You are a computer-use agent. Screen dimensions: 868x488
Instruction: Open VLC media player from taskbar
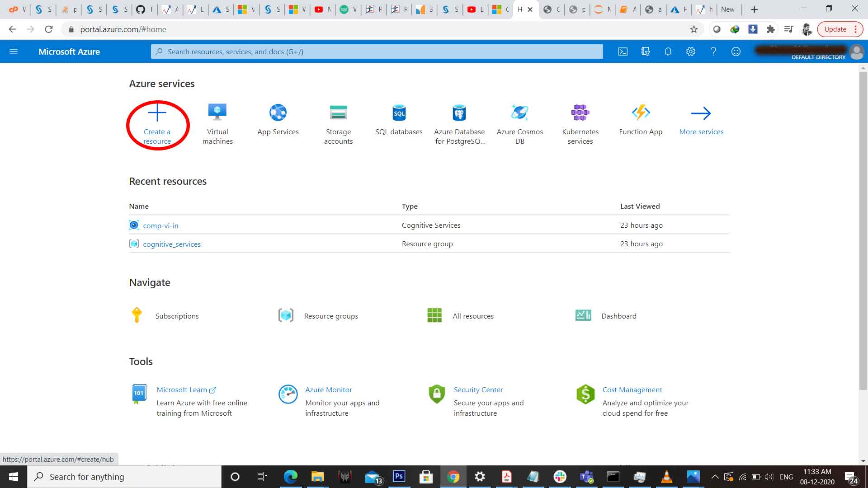(666, 477)
